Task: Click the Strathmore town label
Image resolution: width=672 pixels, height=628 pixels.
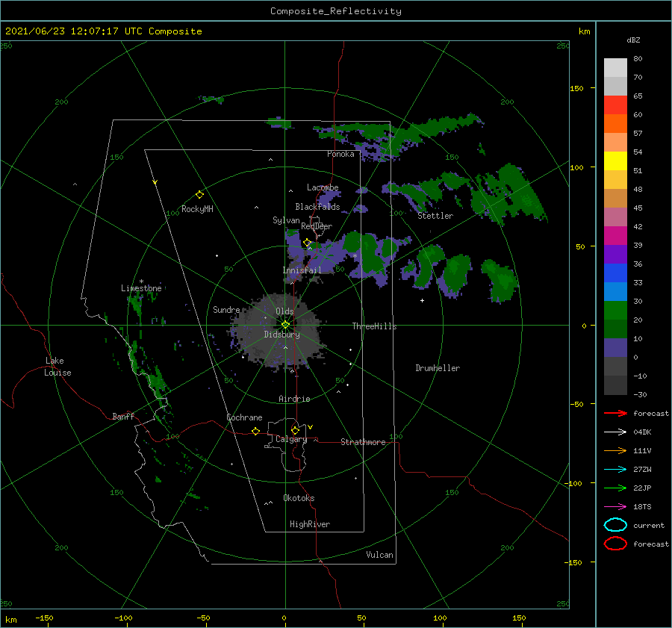Action: pos(363,442)
